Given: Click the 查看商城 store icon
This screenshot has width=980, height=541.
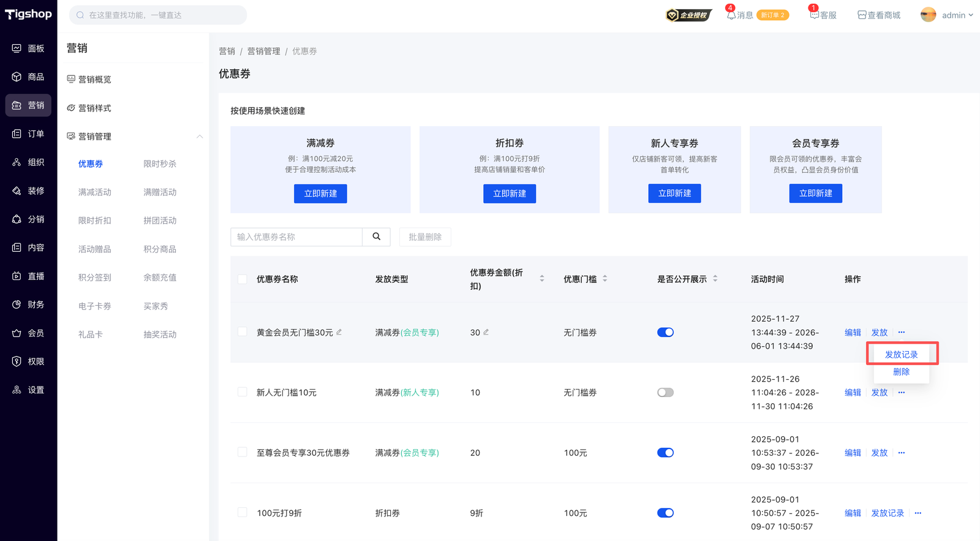Looking at the screenshot, I should pos(862,15).
